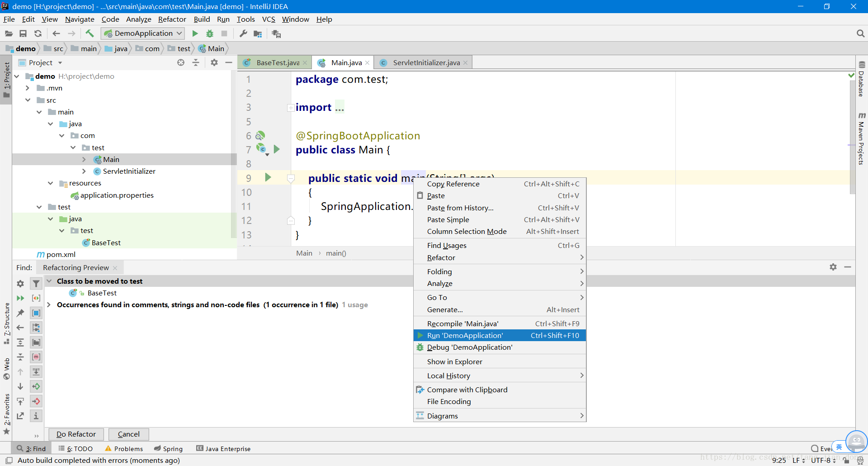Click the run gutter arrow on line 7
The image size is (868, 466).
pyautogui.click(x=277, y=149)
